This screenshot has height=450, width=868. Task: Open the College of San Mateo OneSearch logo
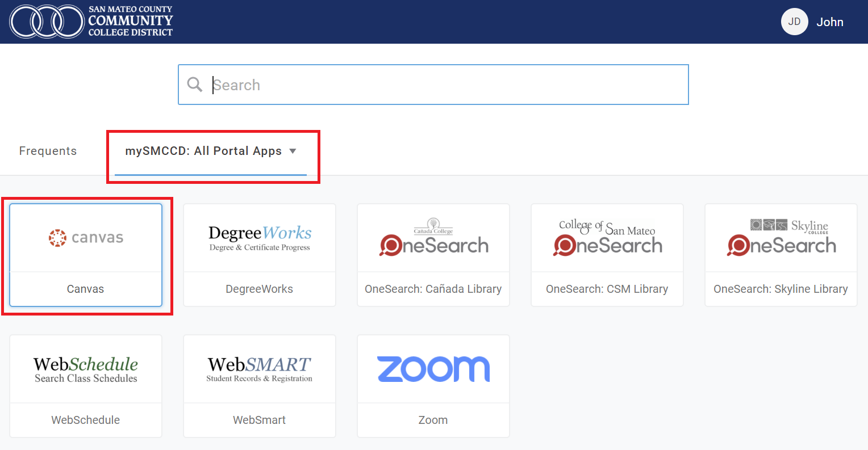[607, 237]
